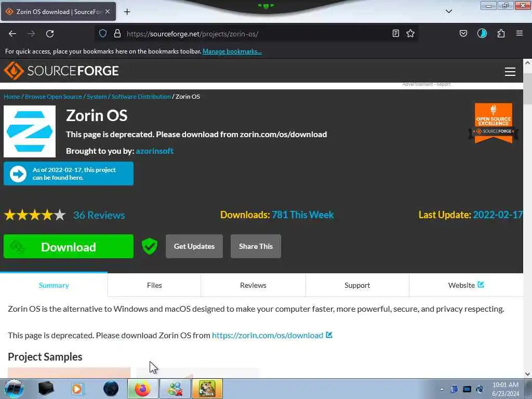
Task: Click the SourceForge logo
Action: coord(61,71)
